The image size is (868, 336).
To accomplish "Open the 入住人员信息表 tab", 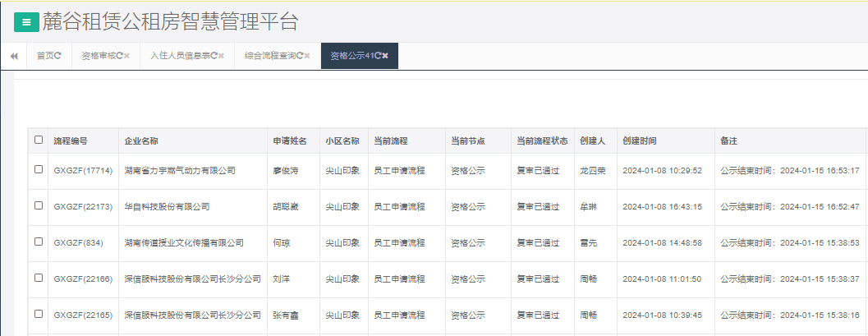I will pyautogui.click(x=181, y=55).
